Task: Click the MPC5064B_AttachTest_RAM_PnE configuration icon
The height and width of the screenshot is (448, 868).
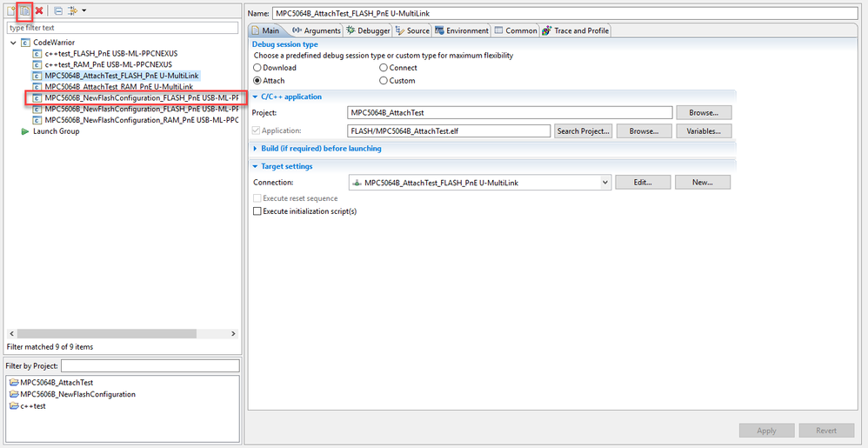Action: coord(37,87)
